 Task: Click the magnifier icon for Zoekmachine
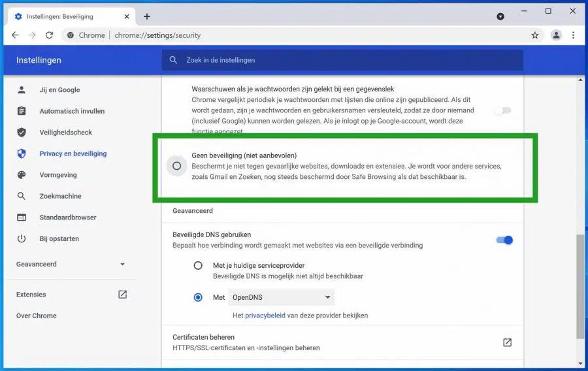click(22, 196)
